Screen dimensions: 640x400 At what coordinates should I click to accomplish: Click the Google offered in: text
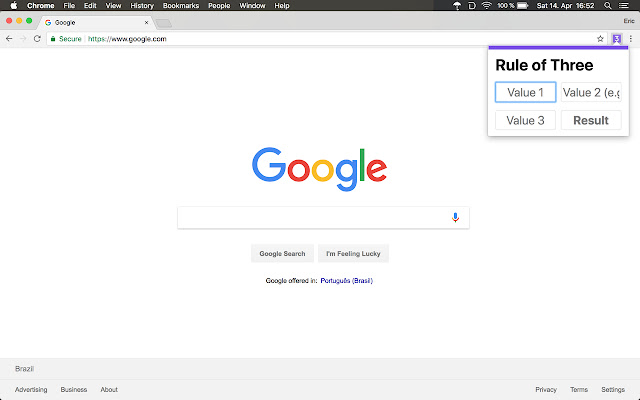pos(291,280)
